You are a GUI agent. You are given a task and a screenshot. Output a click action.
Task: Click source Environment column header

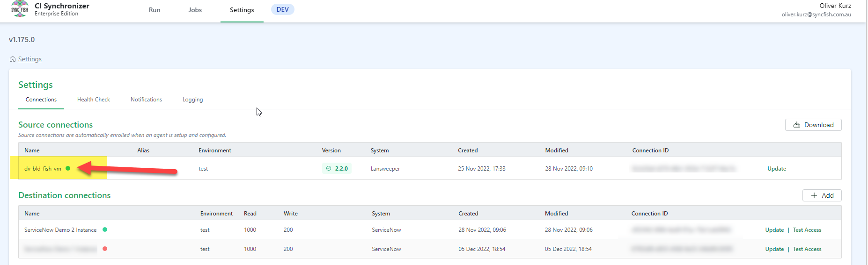[215, 150]
